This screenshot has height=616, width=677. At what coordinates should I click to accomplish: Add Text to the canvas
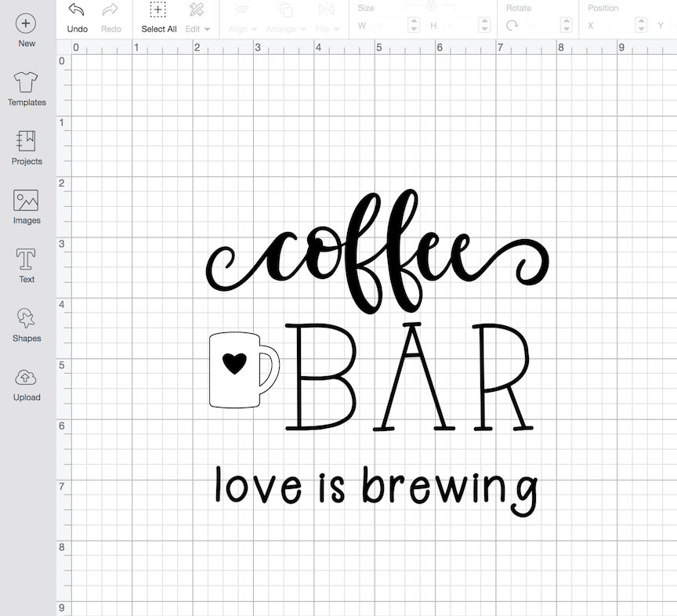click(x=26, y=266)
